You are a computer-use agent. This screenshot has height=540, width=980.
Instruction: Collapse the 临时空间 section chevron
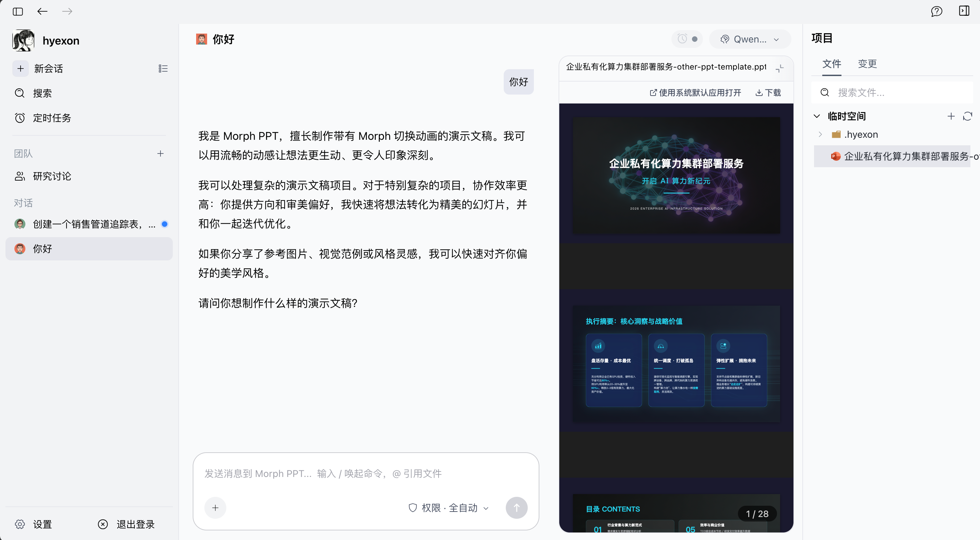pyautogui.click(x=817, y=116)
